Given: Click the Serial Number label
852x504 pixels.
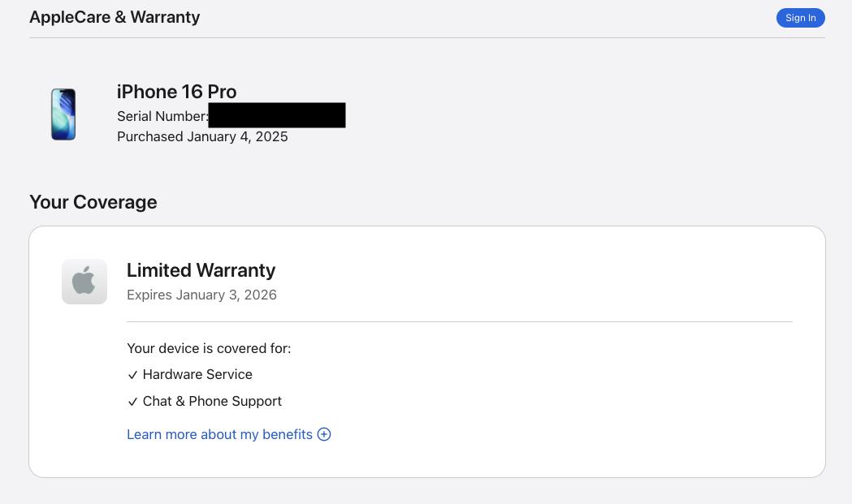Looking at the screenshot, I should point(162,116).
